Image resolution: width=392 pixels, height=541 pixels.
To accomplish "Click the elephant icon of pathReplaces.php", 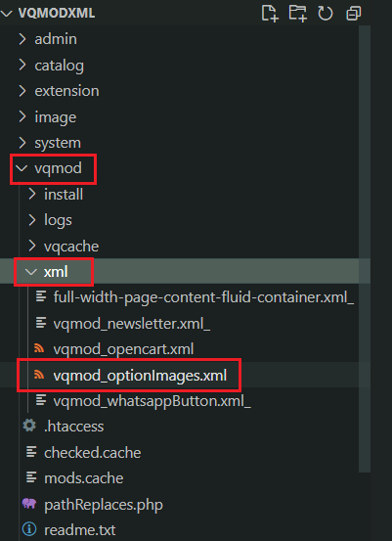I will [x=29, y=504].
